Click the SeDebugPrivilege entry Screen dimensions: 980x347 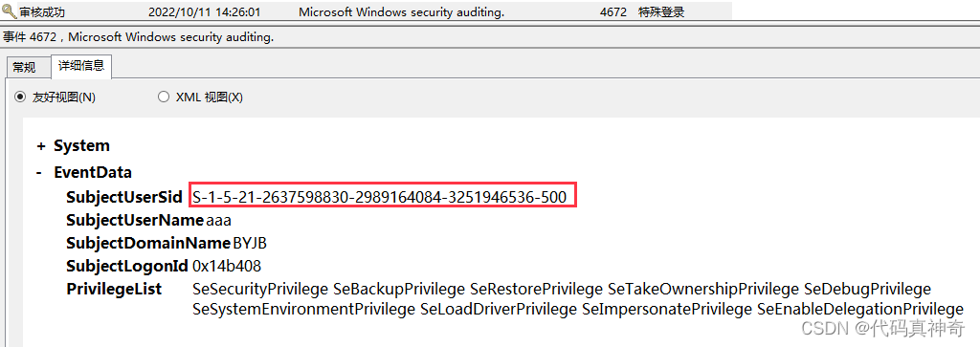[x=867, y=289]
